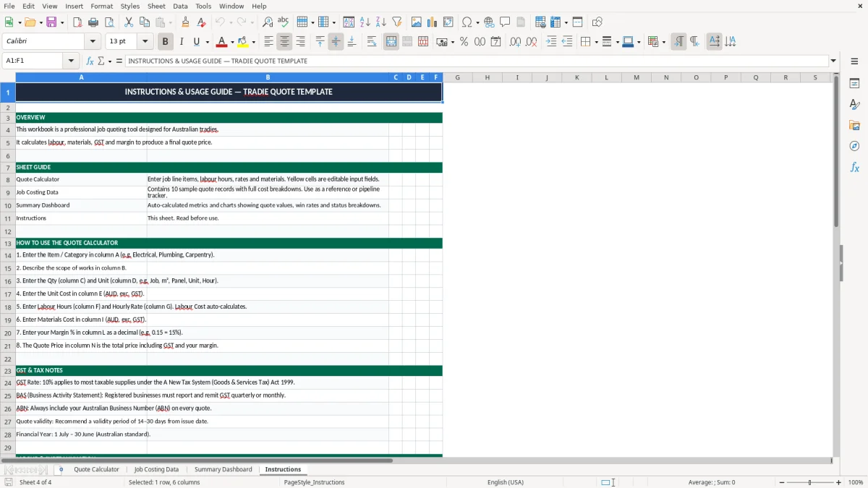
Task: Toggle Italic formatting
Action: (182, 42)
